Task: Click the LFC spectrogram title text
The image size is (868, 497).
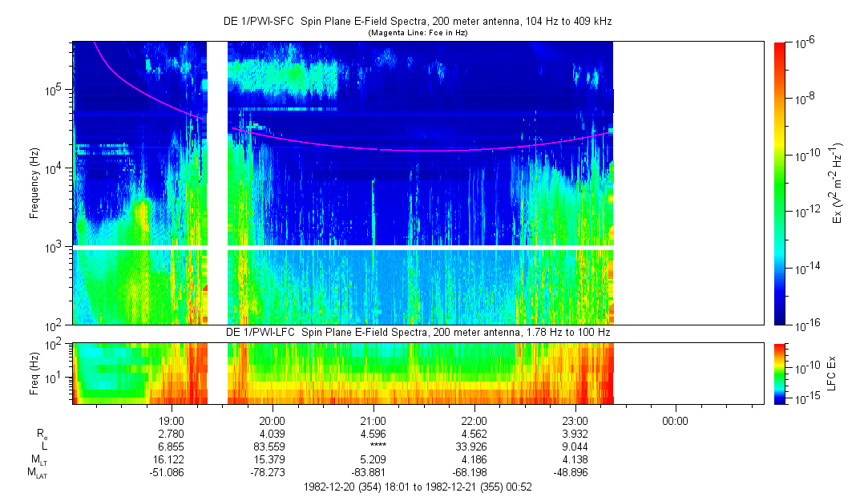Action: 418,332
